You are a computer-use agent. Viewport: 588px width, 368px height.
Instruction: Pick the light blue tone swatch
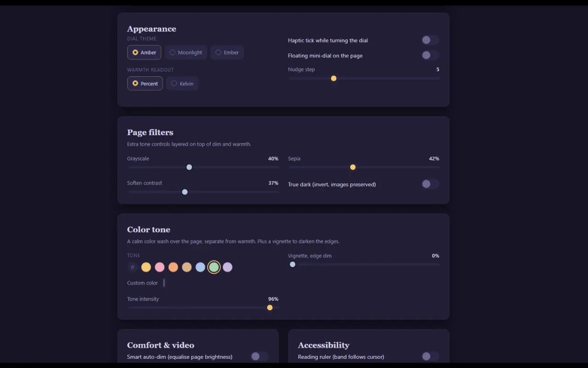[x=200, y=267]
